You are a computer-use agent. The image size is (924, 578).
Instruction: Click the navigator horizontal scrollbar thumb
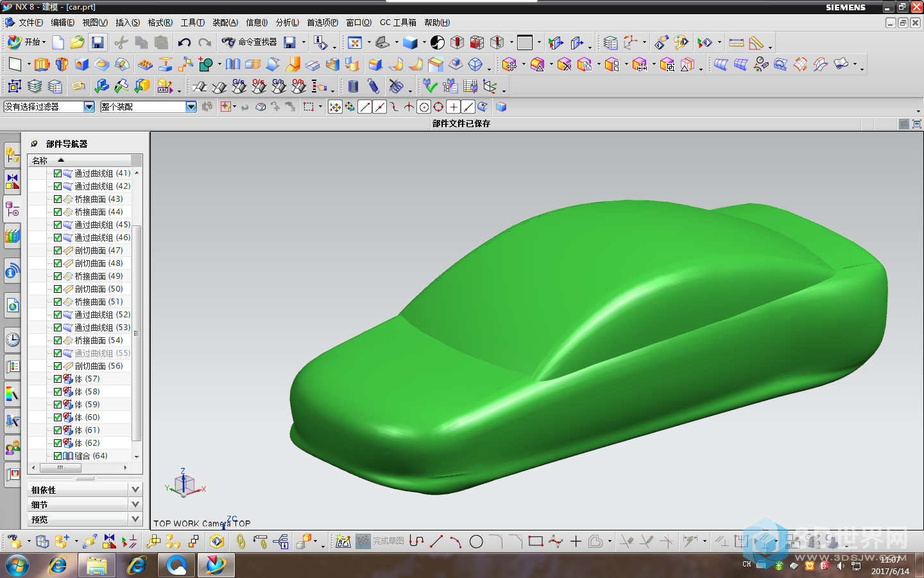point(61,468)
